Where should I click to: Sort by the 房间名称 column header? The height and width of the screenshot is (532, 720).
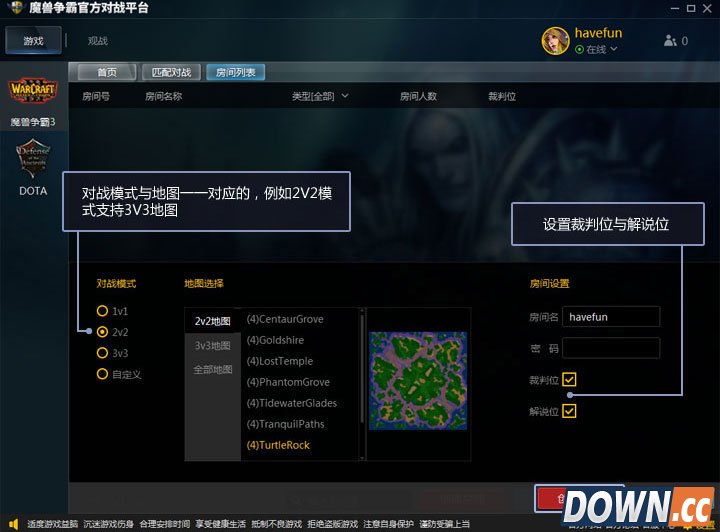coord(163,96)
